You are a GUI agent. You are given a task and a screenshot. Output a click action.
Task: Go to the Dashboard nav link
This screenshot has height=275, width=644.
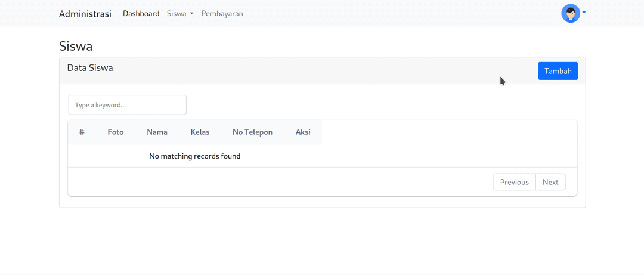(141, 13)
